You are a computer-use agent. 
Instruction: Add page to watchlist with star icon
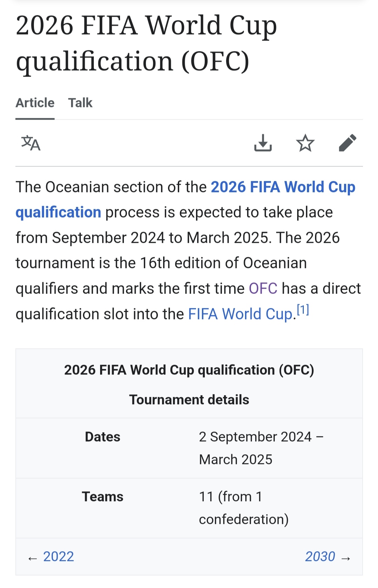point(305,143)
